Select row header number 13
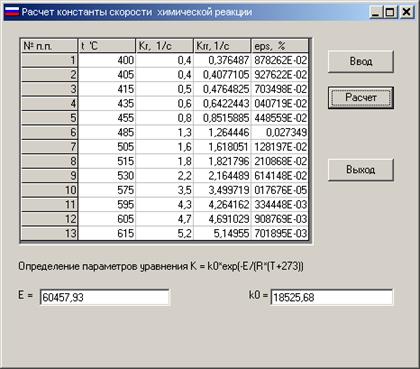The image size is (420, 369). (x=49, y=233)
